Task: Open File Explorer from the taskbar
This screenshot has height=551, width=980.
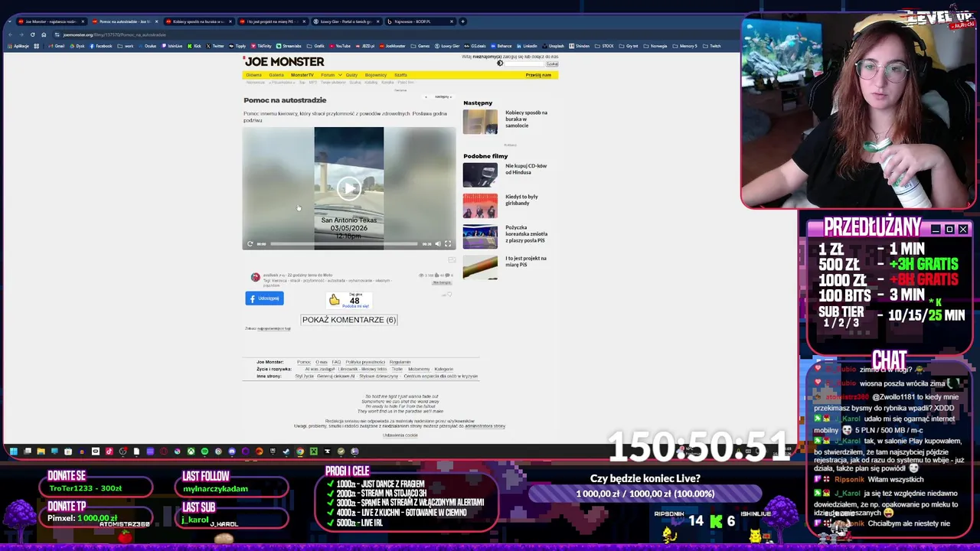Action: 41,452
